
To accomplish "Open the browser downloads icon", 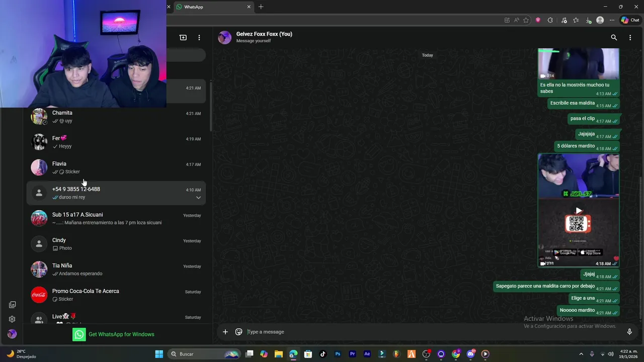I will [x=588, y=20].
